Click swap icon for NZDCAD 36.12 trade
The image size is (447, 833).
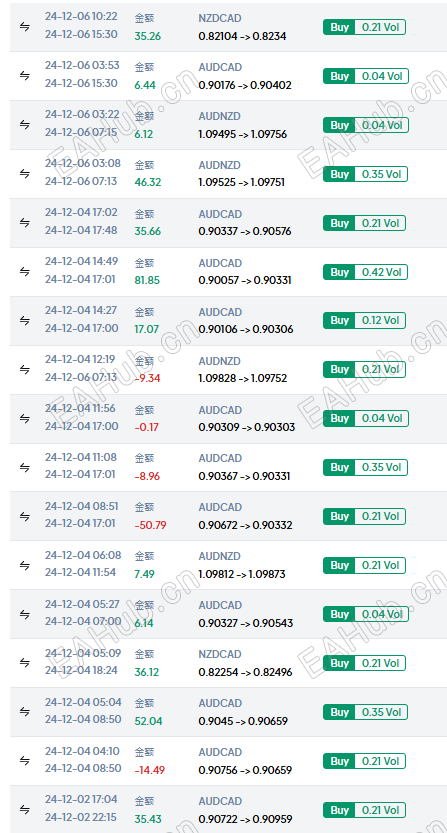(x=24, y=662)
